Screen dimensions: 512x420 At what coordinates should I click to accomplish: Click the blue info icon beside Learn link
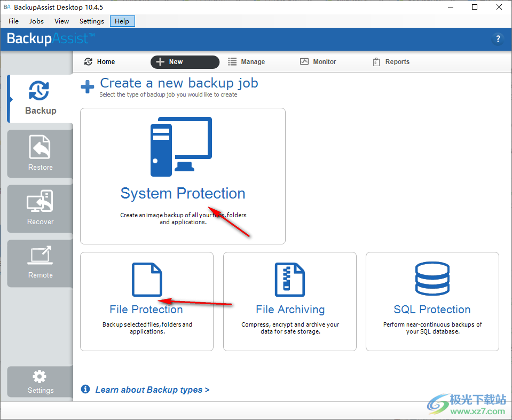[x=85, y=389]
